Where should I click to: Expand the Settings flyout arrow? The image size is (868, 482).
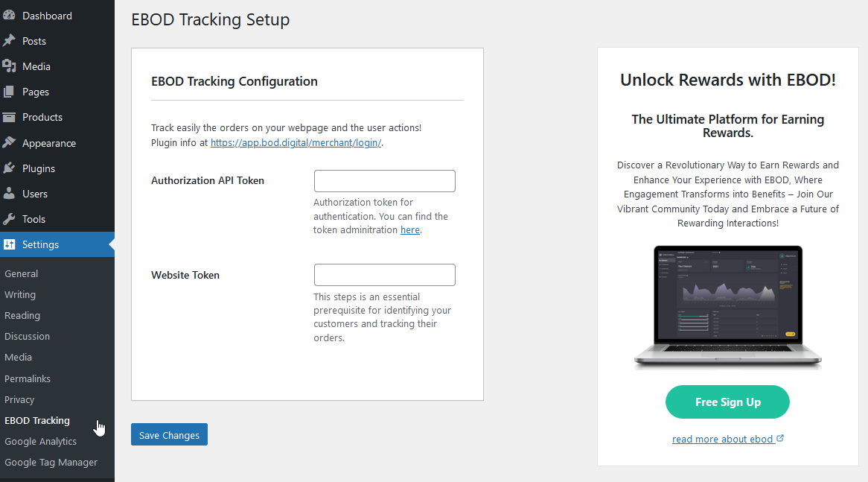[109, 244]
